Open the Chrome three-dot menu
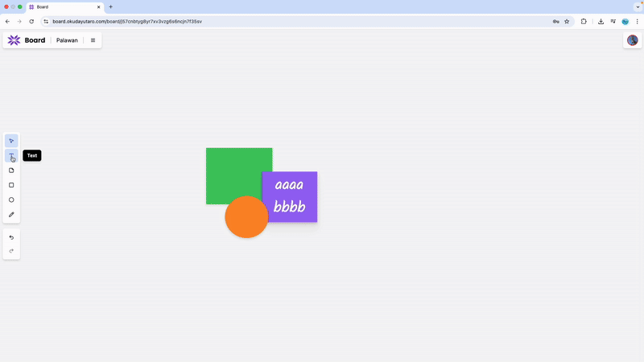The width and height of the screenshot is (644, 362). (637, 22)
